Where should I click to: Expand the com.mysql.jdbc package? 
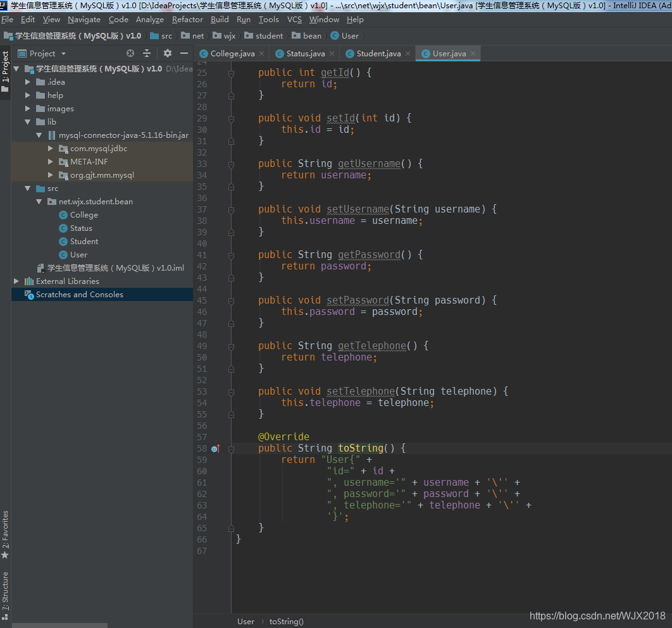(x=51, y=149)
